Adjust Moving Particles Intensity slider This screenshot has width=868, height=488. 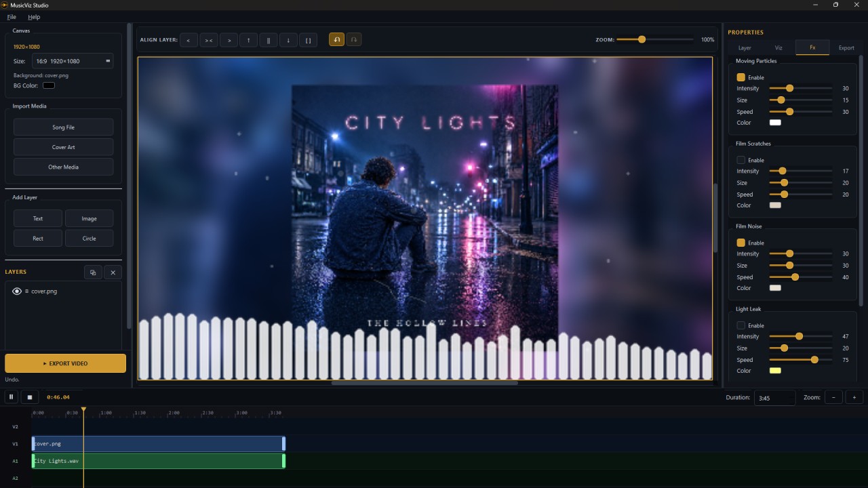801,89
